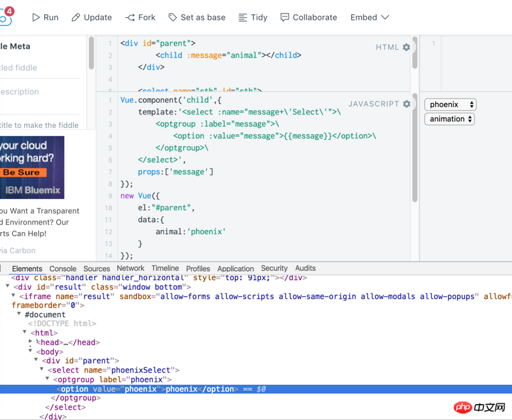This screenshot has height=420, width=512.
Task: Click the <child :message="animal"> code line
Action: click(x=228, y=56)
